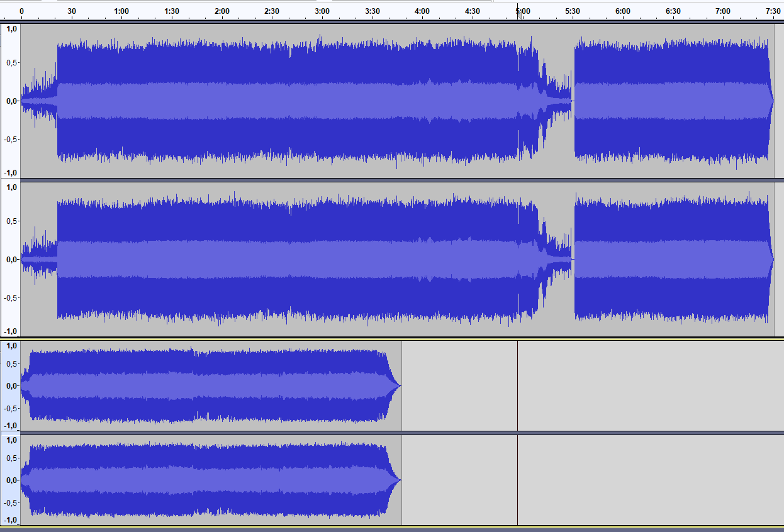The image size is (784, 532).
Task: Click the 2:30 mark on the timeline ruler
Action: tap(272, 11)
